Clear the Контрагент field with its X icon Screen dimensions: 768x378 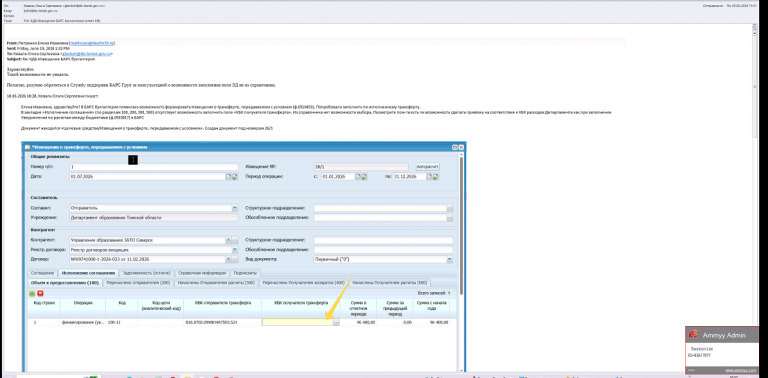[x=228, y=240]
